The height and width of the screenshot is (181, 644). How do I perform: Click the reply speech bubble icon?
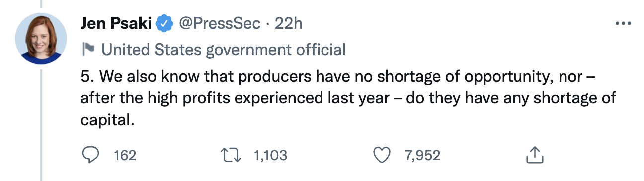pyautogui.click(x=90, y=156)
